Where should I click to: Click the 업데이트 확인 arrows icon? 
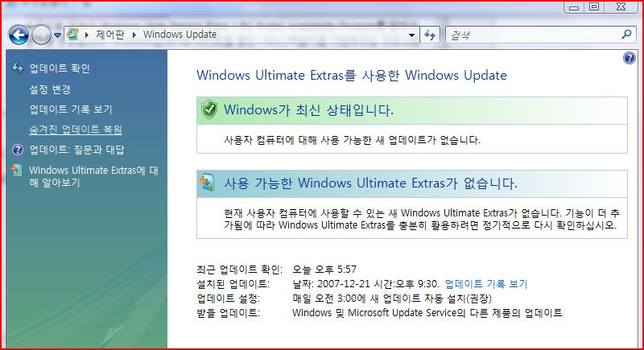click(x=17, y=68)
